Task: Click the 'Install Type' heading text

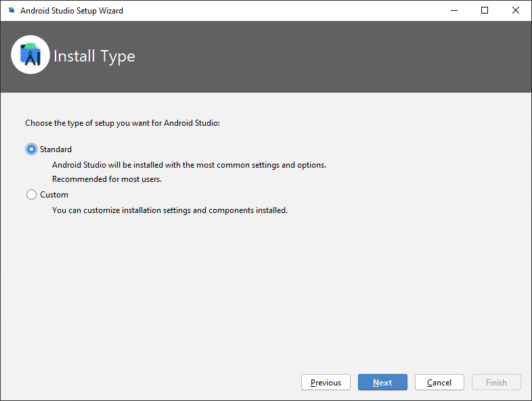Action: tap(94, 56)
